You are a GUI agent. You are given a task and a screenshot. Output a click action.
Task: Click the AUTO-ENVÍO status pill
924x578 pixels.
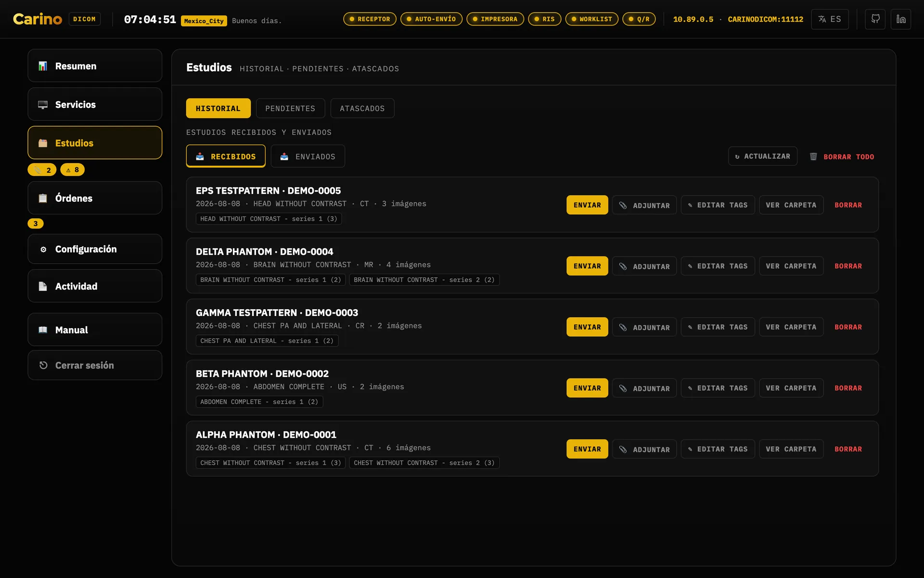[x=431, y=19]
